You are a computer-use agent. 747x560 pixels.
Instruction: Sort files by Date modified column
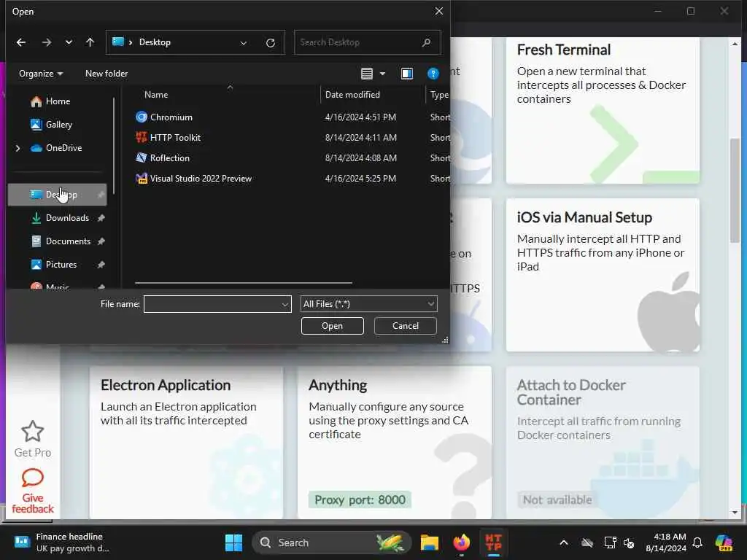[x=352, y=95]
